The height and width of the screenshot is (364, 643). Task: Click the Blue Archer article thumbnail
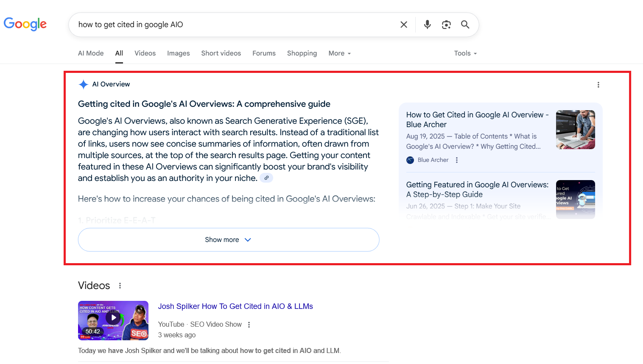[576, 130]
